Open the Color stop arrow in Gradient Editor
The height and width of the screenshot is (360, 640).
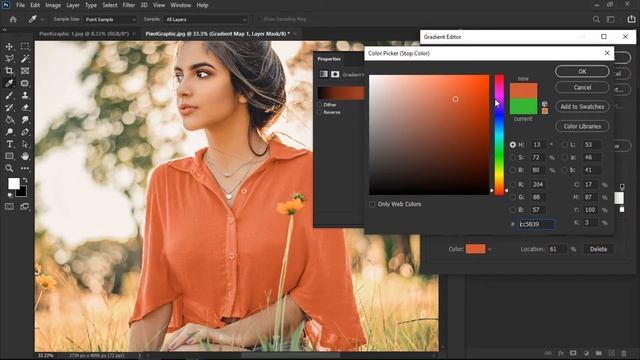[x=489, y=249]
